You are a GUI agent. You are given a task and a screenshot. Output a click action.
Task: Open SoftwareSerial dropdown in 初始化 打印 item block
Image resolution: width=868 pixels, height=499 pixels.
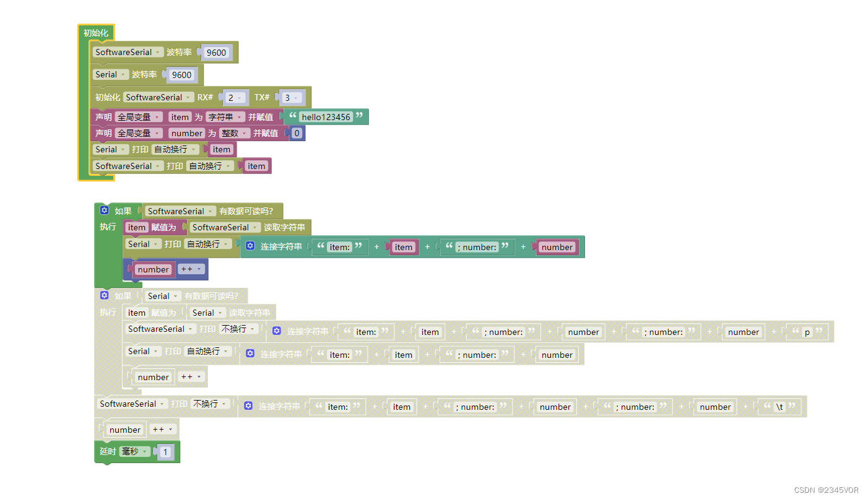[128, 166]
